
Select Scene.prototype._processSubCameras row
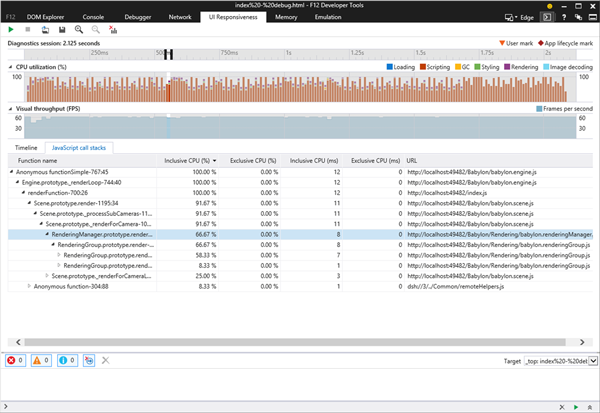click(300, 214)
